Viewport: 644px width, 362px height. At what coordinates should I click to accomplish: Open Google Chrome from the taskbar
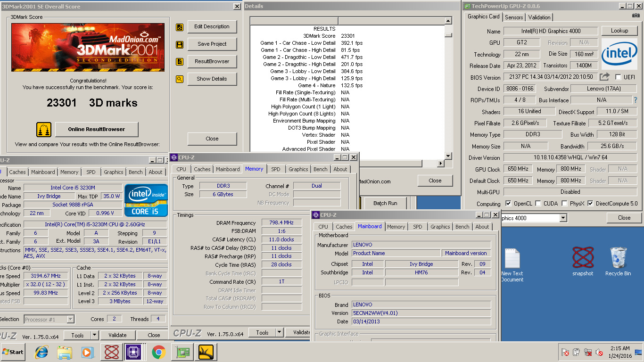pyautogui.click(x=158, y=352)
